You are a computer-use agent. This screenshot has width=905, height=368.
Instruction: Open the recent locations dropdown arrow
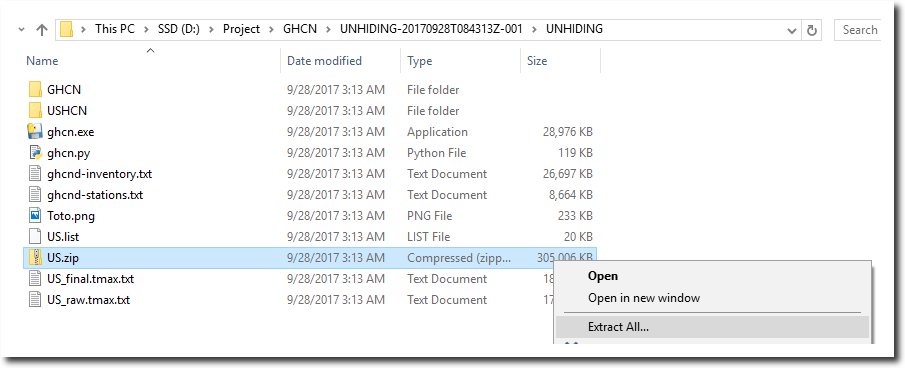21,29
